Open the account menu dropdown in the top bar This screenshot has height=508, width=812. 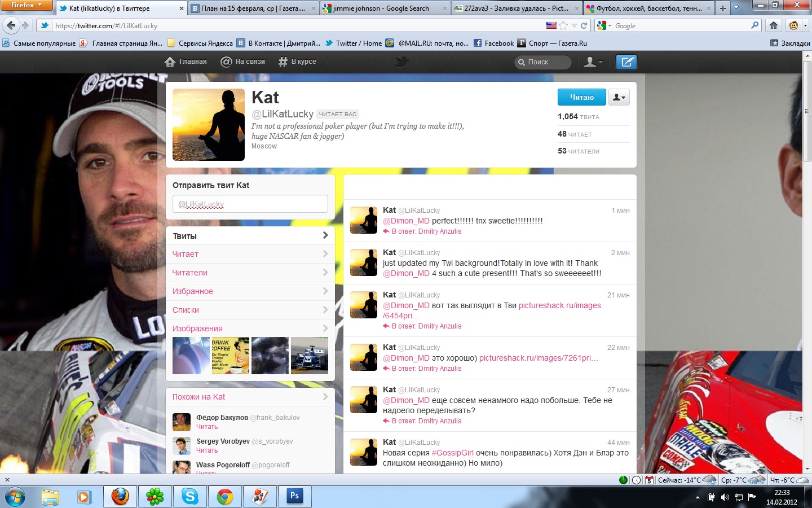click(x=593, y=62)
